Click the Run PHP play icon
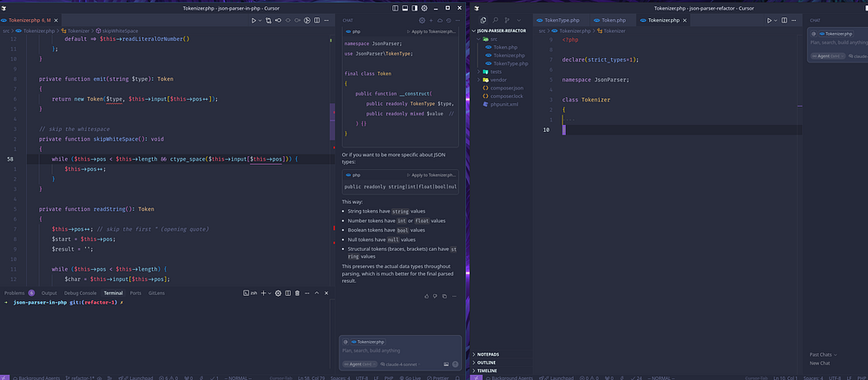Viewport: 868px width, 380px height. click(253, 19)
